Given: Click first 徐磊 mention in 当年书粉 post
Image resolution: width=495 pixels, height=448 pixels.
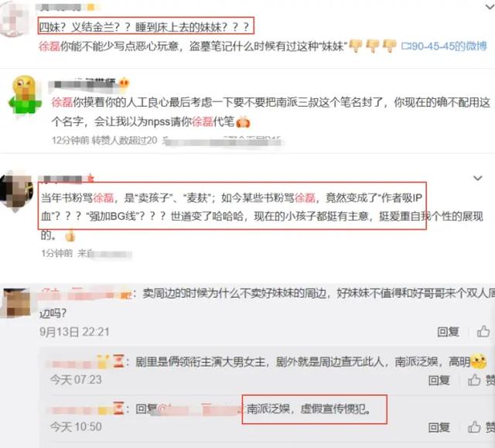Looking at the screenshot, I should [104, 198].
